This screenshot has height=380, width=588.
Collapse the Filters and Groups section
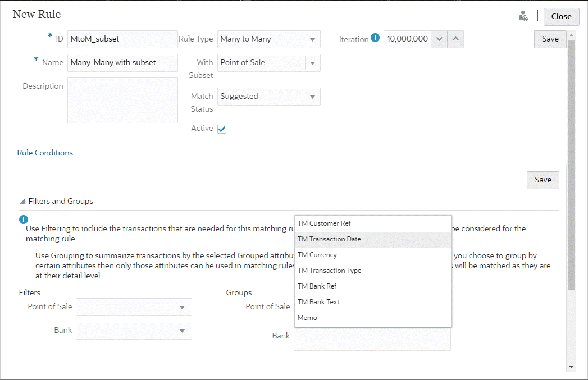(21, 200)
